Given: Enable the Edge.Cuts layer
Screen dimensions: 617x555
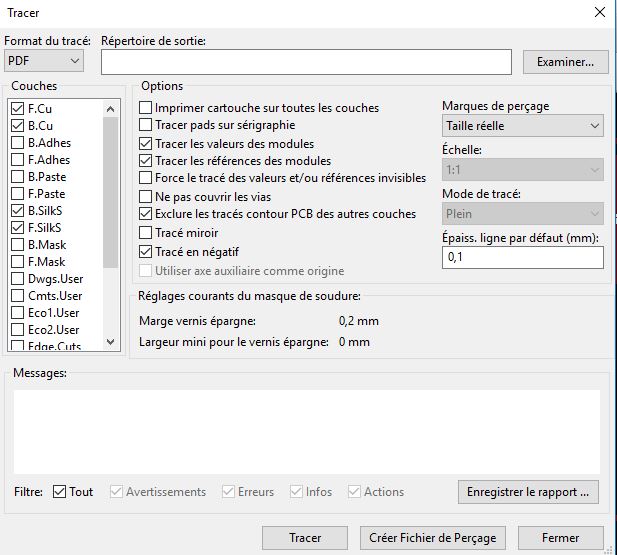Looking at the screenshot, I should click(x=18, y=344).
